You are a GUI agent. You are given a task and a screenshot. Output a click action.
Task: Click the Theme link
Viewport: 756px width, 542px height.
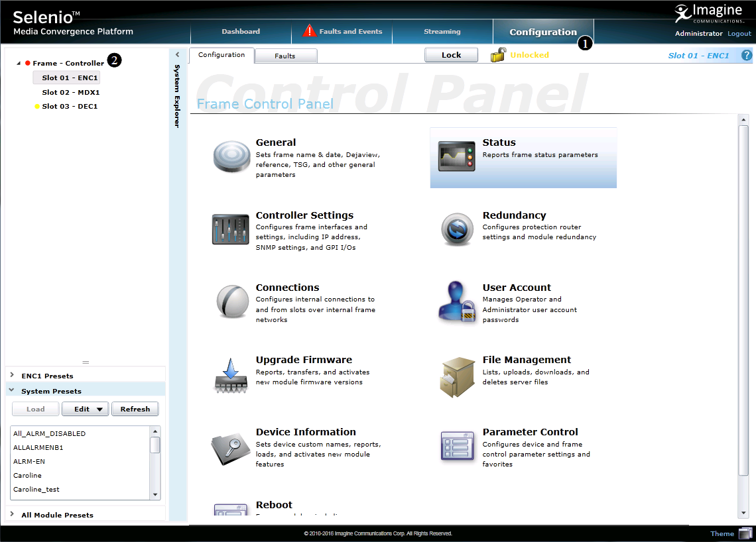(x=722, y=533)
